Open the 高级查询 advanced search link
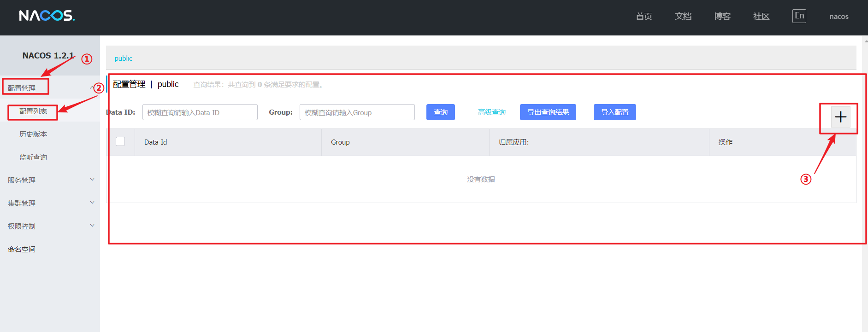The height and width of the screenshot is (332, 868). click(491, 112)
